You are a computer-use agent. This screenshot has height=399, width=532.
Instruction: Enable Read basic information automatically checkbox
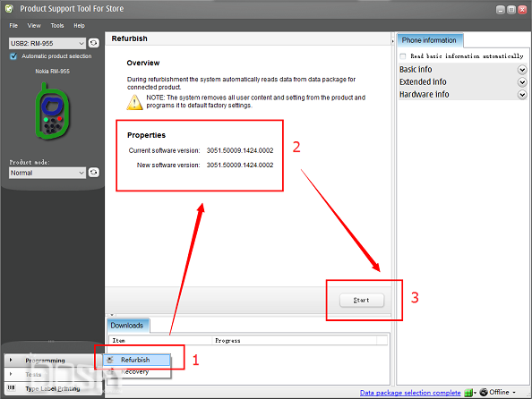tap(403, 56)
